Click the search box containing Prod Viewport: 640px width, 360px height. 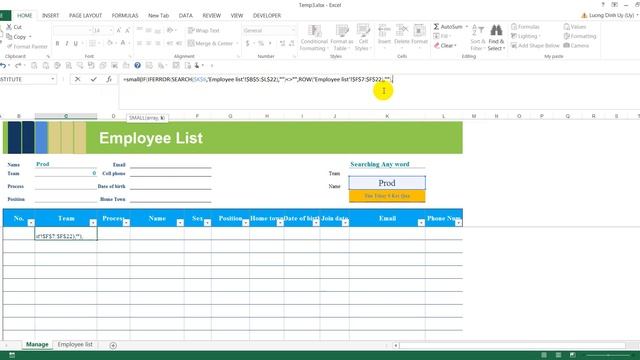[x=387, y=183]
